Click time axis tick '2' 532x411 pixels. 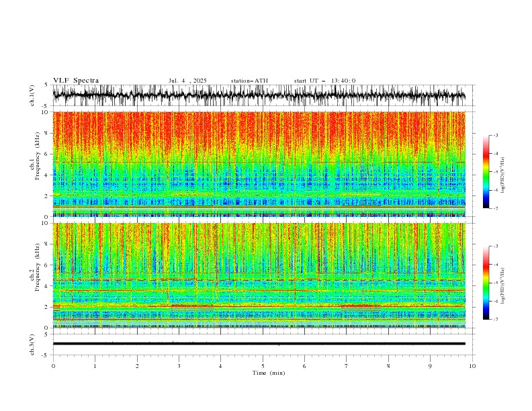[137, 366]
